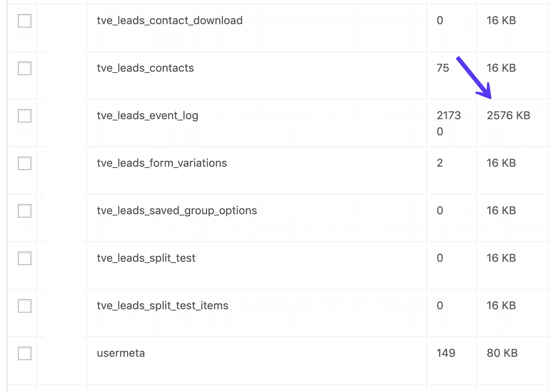Check the tve_leads_contact_download checkbox
Image resolution: width=552 pixels, height=392 pixels.
point(24,20)
